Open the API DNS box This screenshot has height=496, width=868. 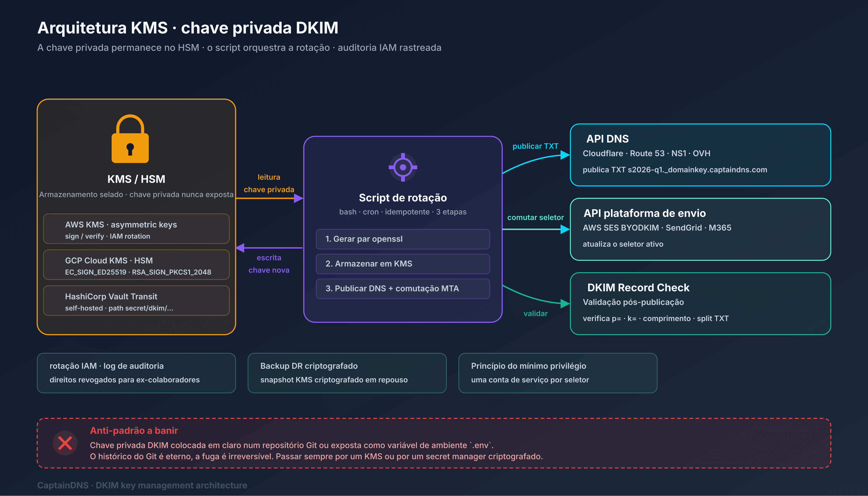pyautogui.click(x=700, y=155)
